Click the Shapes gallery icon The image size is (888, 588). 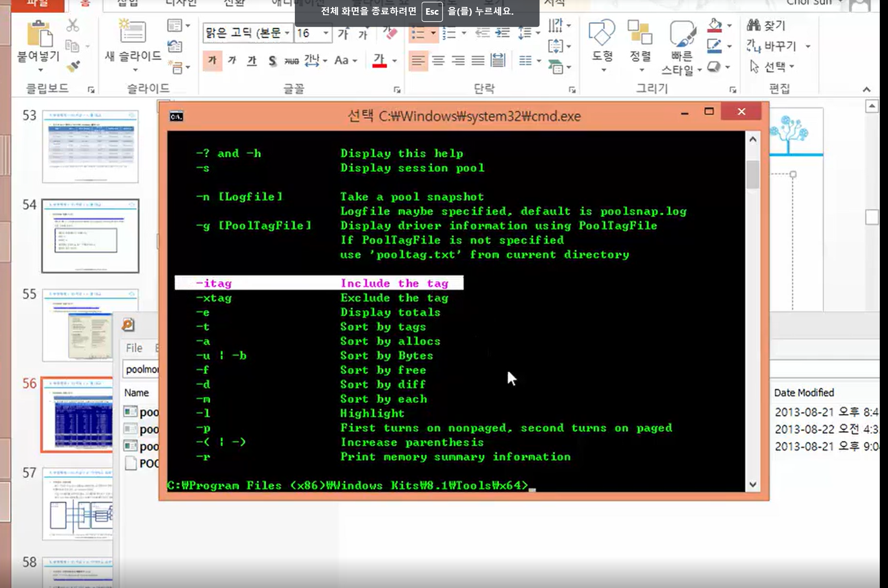[x=602, y=33]
